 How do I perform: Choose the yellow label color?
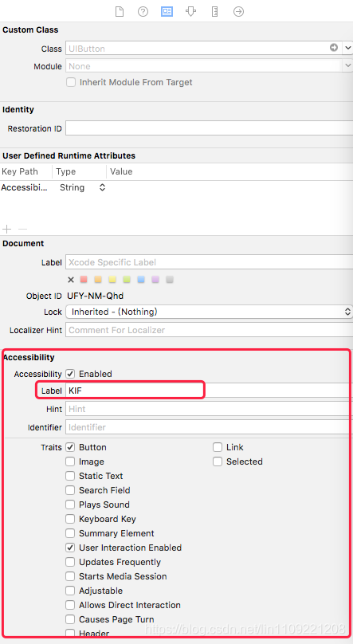click(112, 280)
